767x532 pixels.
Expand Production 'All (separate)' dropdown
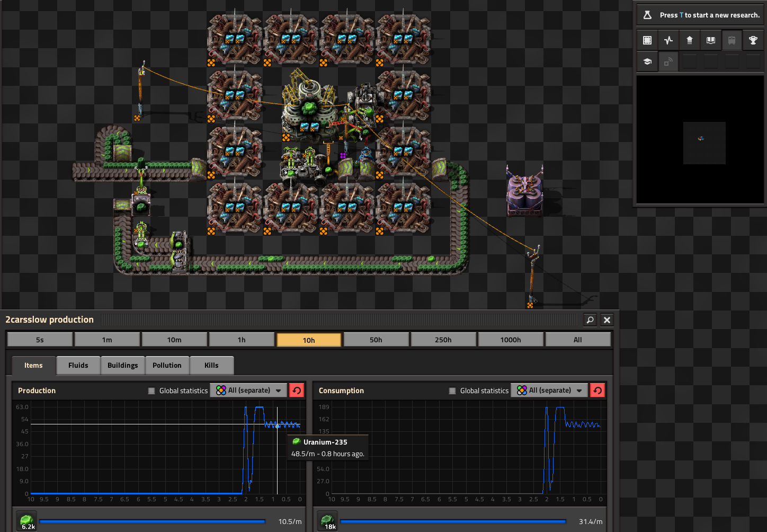click(249, 391)
